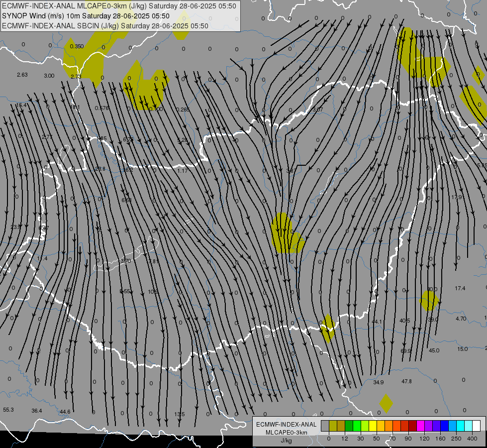Click the legend tick label 70

pos(392,439)
